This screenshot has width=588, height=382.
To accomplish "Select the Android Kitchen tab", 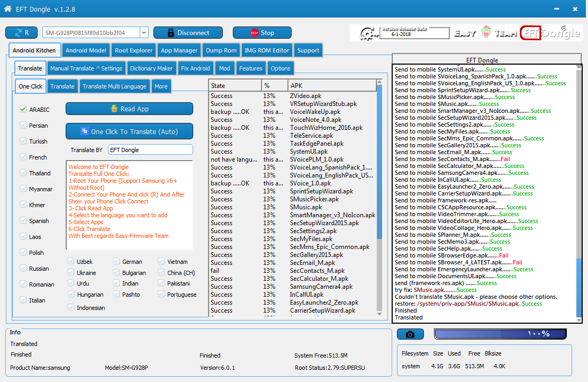I will (x=34, y=50).
